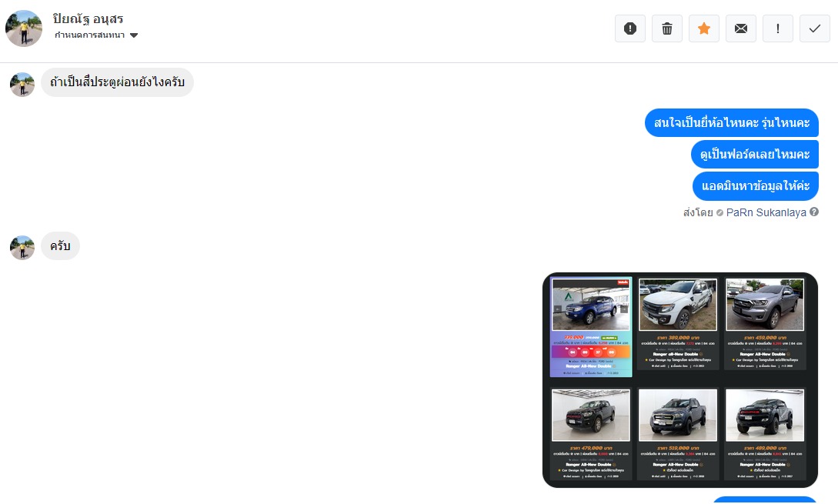838x504 pixels.
Task: Click the verified badge icon before PaRn Sukanlaya
Action: 719,212
